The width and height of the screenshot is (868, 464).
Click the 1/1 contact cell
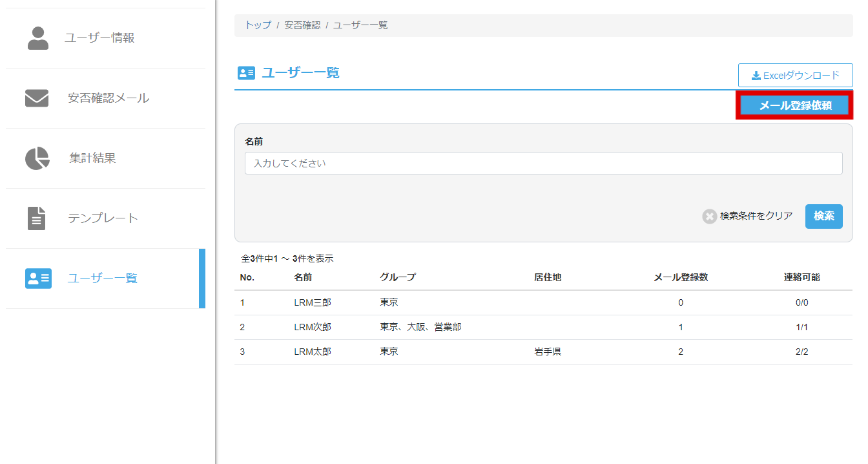pos(802,327)
